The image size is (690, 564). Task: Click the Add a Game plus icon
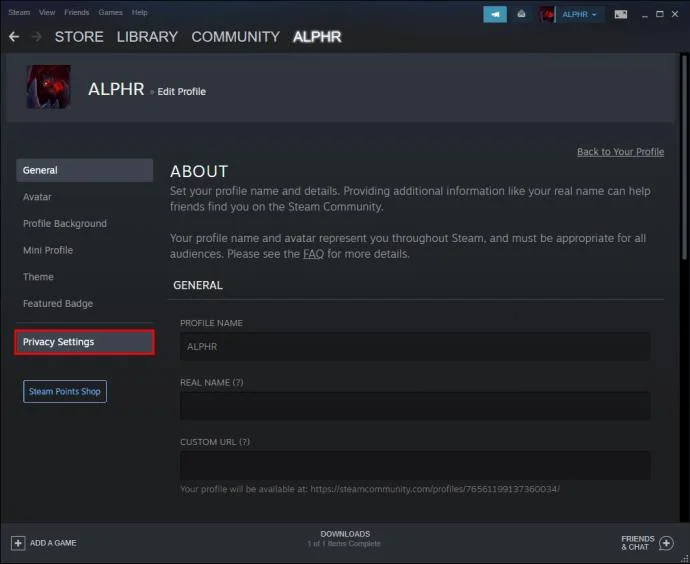click(18, 543)
